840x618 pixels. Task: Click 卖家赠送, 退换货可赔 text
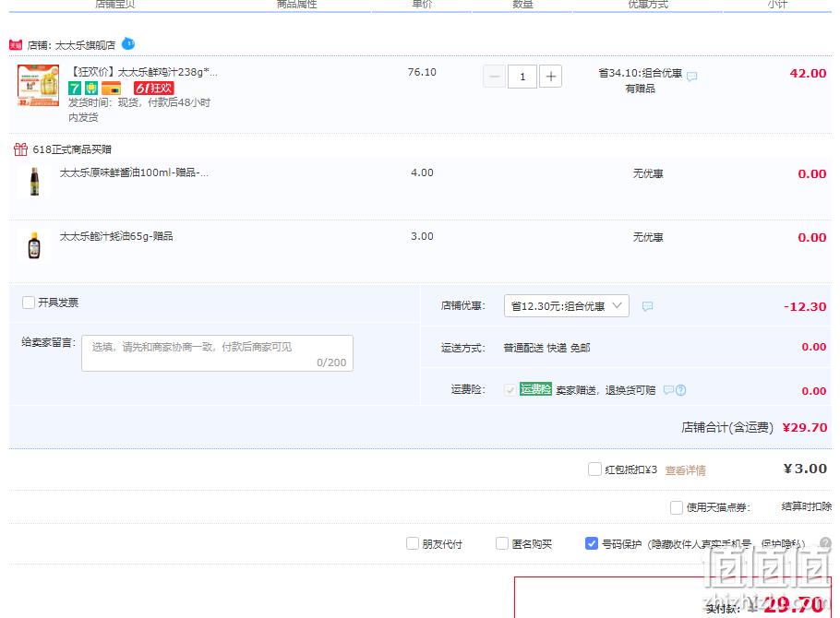(606, 390)
